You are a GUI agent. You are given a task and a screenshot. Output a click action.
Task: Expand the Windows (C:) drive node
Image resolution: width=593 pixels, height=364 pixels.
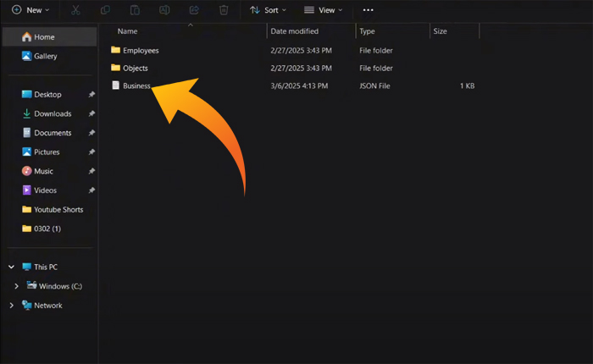point(17,286)
